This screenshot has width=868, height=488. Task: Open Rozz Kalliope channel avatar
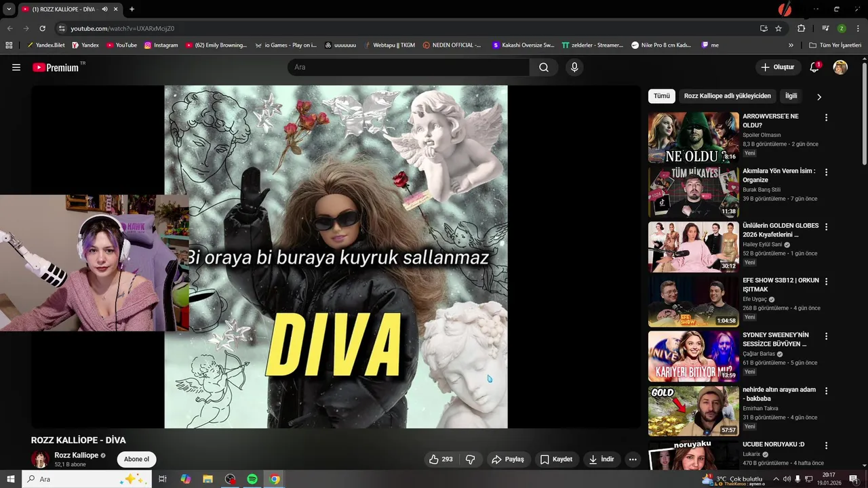point(40,459)
